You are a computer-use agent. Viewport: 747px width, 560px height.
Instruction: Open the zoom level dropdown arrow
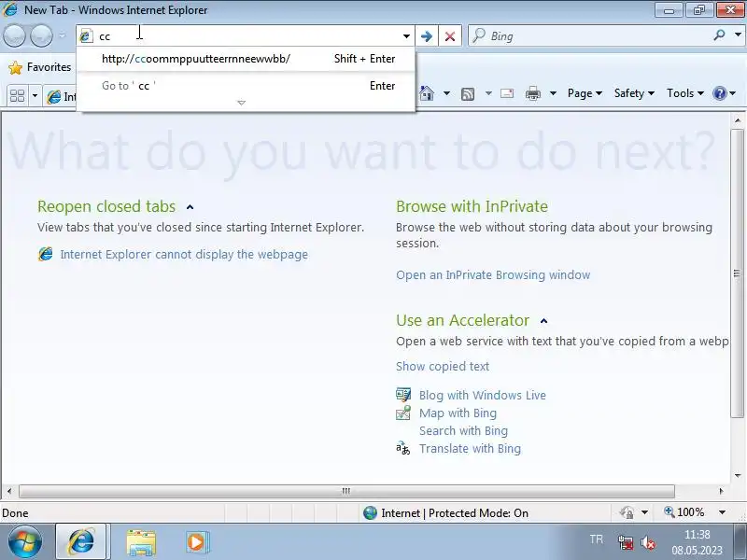(x=722, y=512)
